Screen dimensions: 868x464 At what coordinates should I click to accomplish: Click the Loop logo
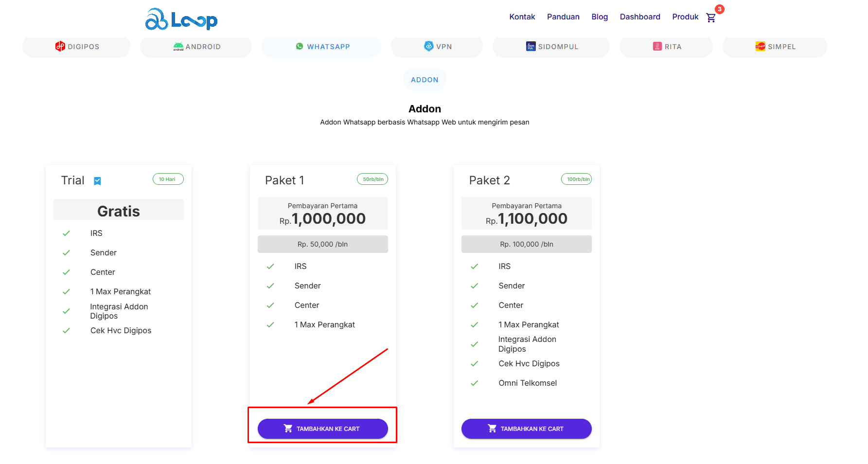click(x=181, y=19)
